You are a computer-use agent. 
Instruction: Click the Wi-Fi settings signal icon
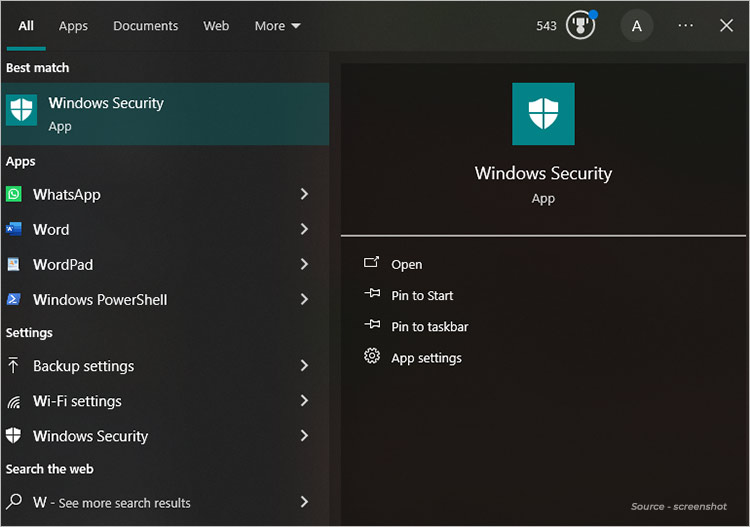pyautogui.click(x=14, y=401)
